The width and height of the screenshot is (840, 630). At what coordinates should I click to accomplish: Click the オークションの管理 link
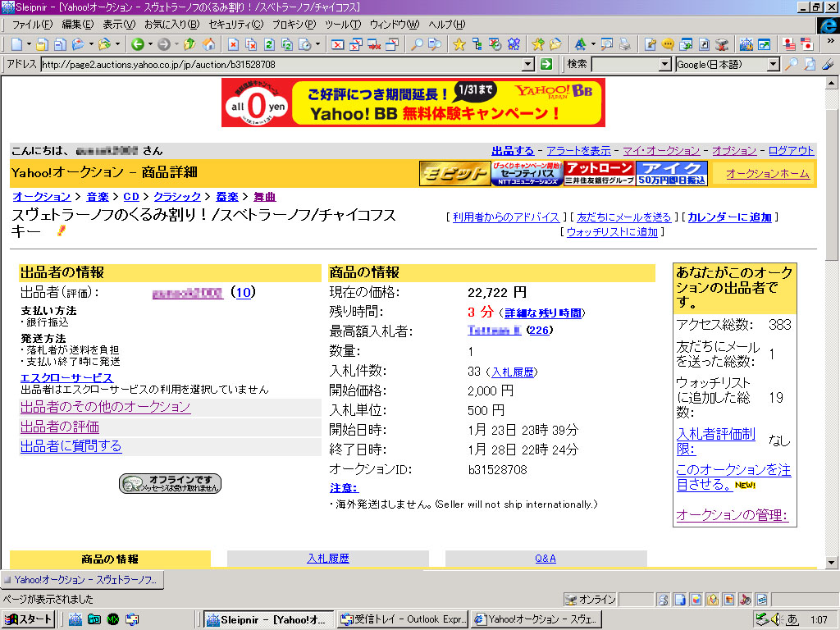(x=732, y=515)
